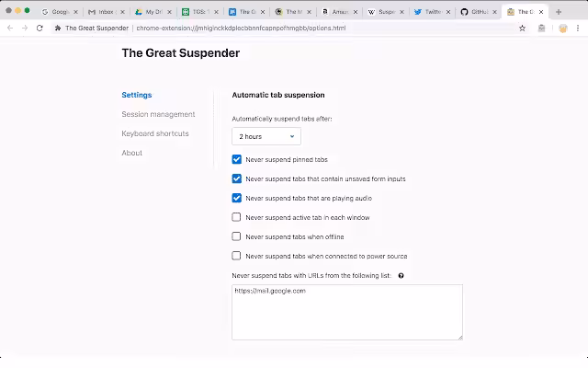
Task: Click the browser forward arrow
Action: pos(25,29)
